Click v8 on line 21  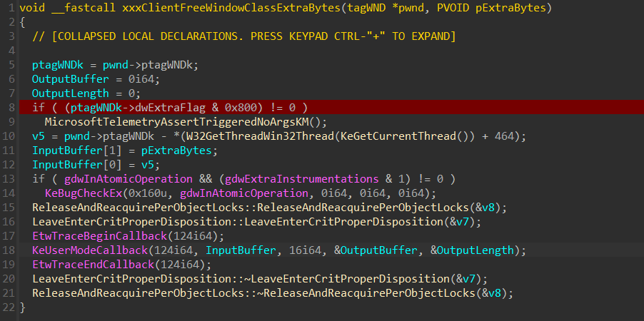[495, 293]
